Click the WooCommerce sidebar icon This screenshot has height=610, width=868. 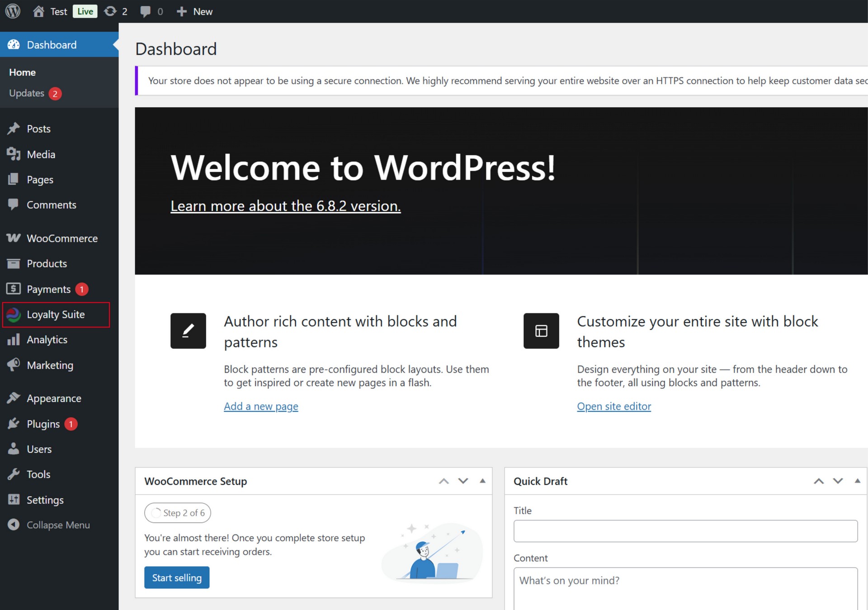pos(14,238)
